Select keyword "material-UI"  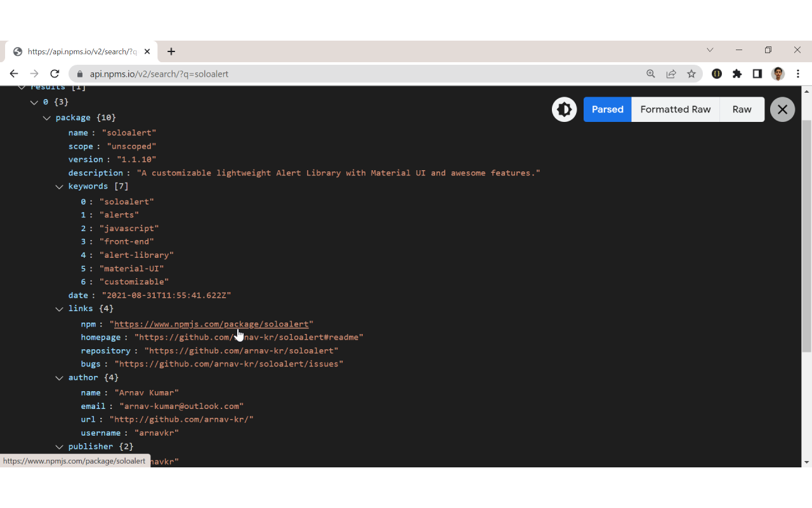pos(132,268)
